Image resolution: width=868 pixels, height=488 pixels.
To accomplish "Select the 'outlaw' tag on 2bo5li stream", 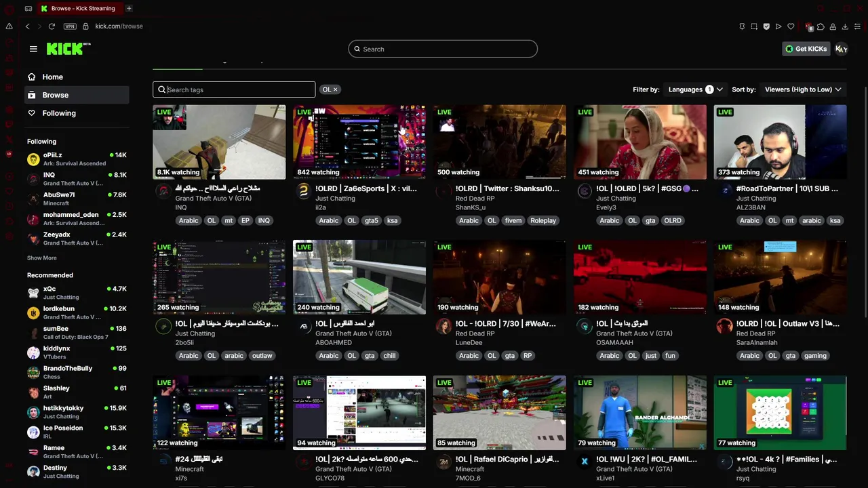I will [x=262, y=355].
